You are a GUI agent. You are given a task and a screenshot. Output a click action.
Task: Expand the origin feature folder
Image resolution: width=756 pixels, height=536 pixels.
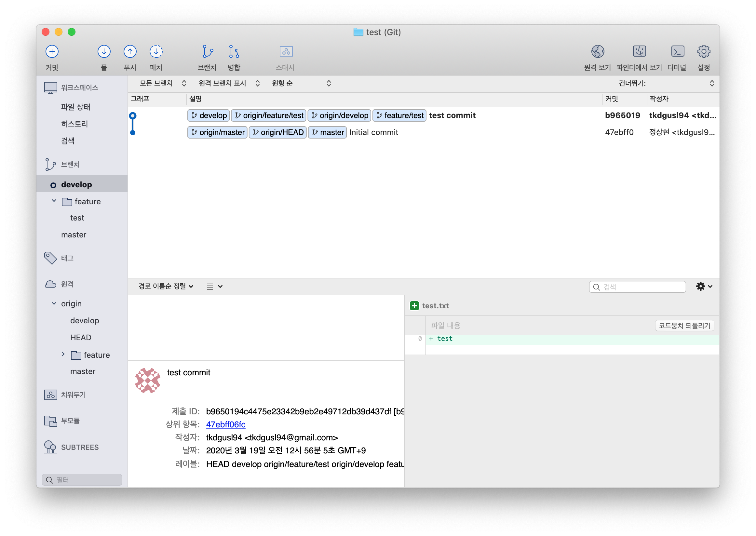(63, 354)
